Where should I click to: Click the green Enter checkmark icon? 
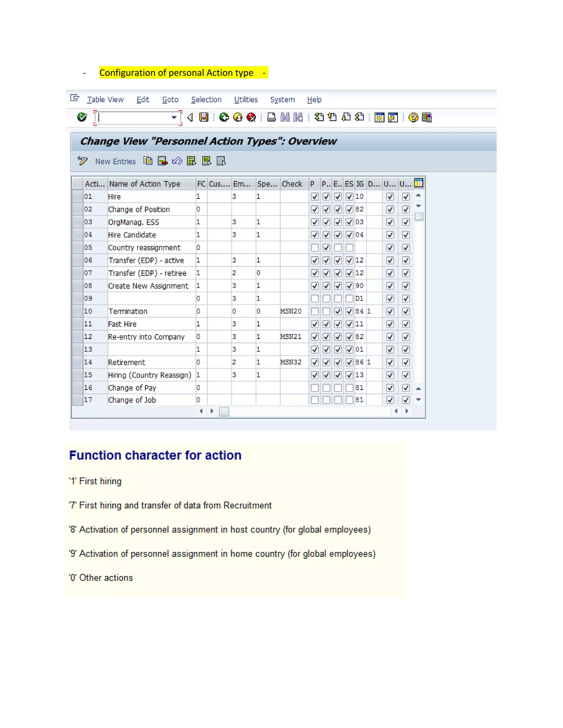(x=82, y=117)
